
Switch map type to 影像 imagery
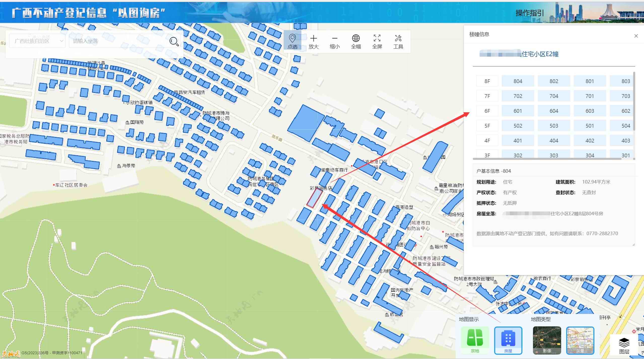(547, 340)
